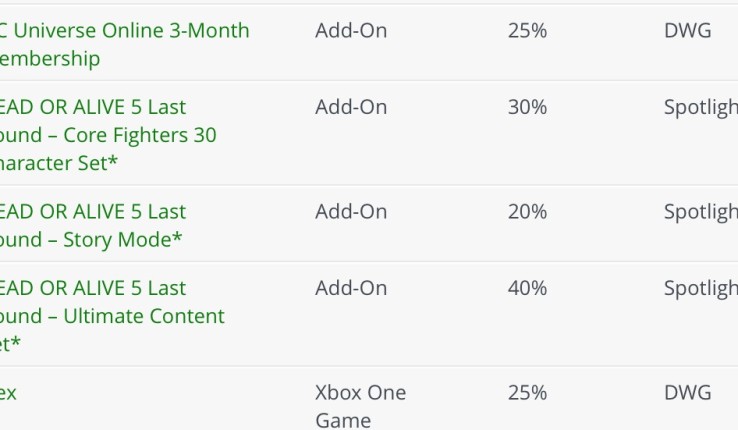Click DWG in the DC Universe Online row

(x=688, y=31)
